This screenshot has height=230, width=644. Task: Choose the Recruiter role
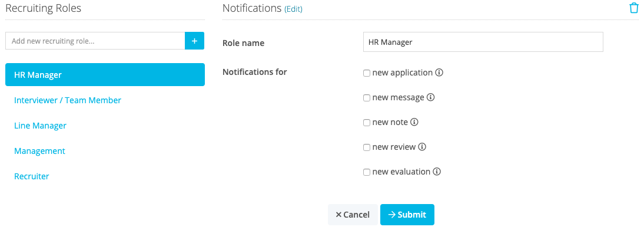[32, 176]
